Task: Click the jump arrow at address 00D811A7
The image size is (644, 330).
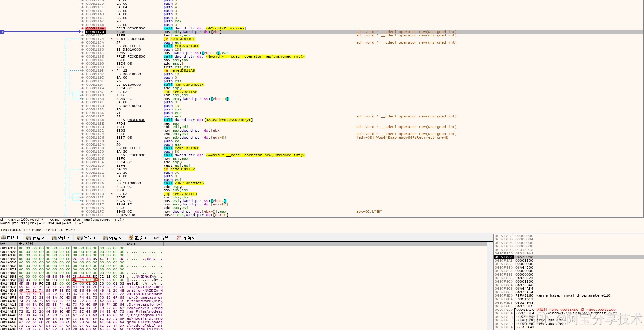Action: pos(112,92)
